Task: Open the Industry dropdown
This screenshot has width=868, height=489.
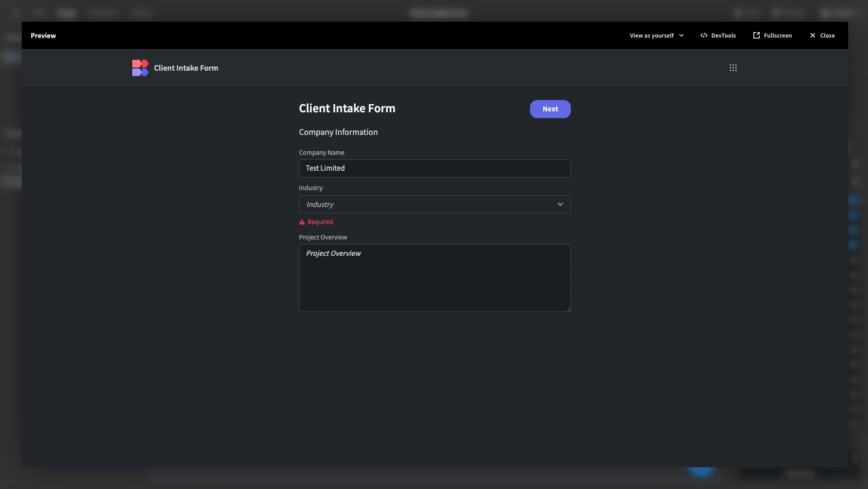Action: [x=434, y=204]
